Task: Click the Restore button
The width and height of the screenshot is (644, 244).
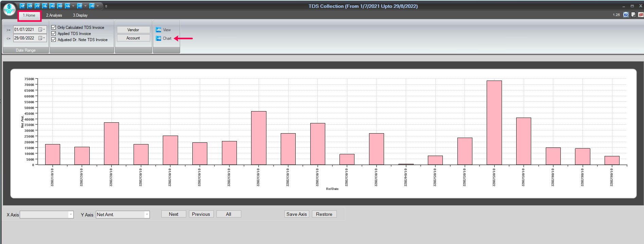Action: click(x=324, y=214)
